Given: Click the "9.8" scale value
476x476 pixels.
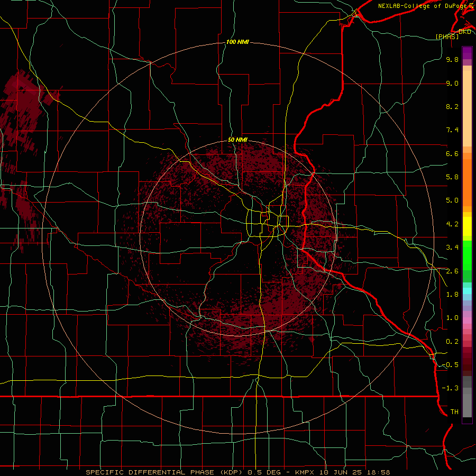Looking at the screenshot, I should [452, 59].
